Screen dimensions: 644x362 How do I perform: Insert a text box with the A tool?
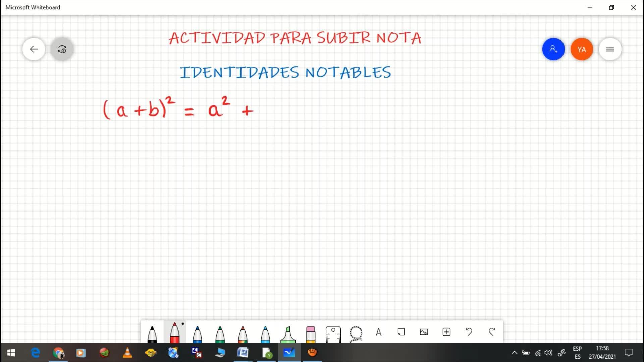(x=378, y=332)
